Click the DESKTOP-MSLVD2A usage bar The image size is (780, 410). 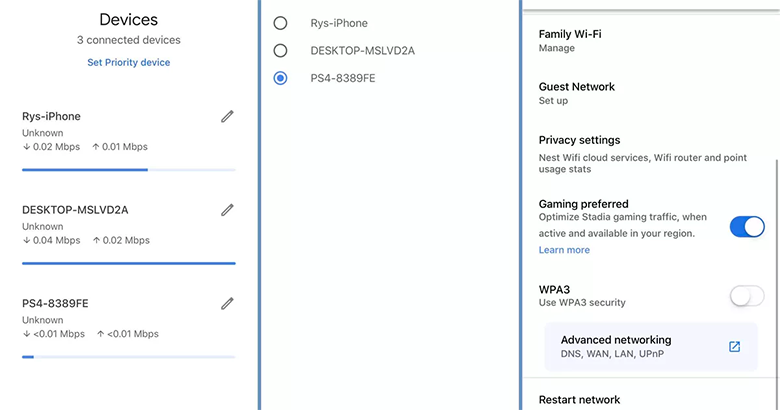coord(128,263)
